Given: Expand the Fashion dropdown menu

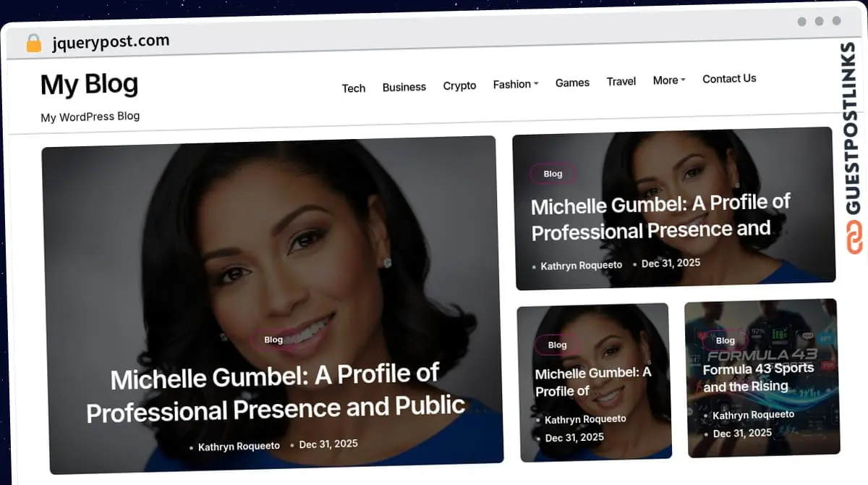Looking at the screenshot, I should 515,84.
